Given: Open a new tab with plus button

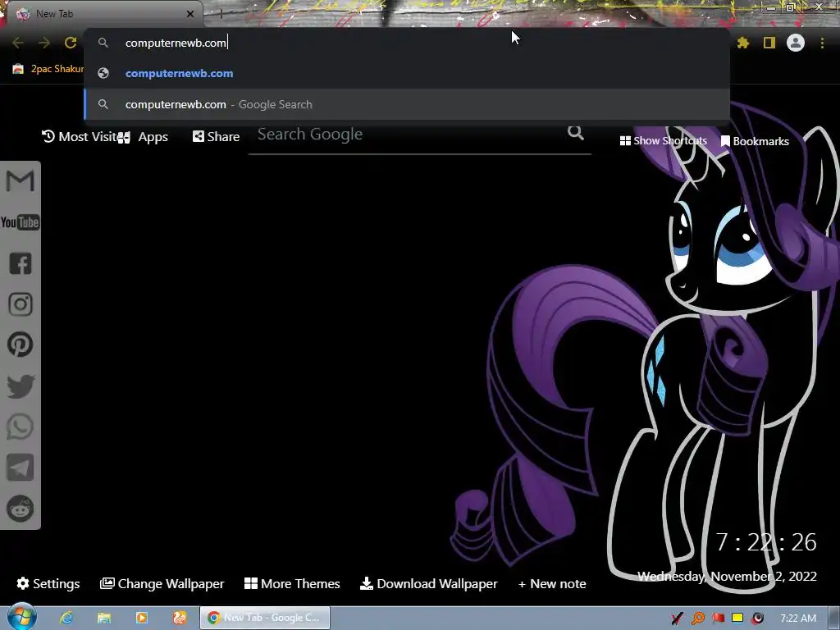Looking at the screenshot, I should coord(221,15).
